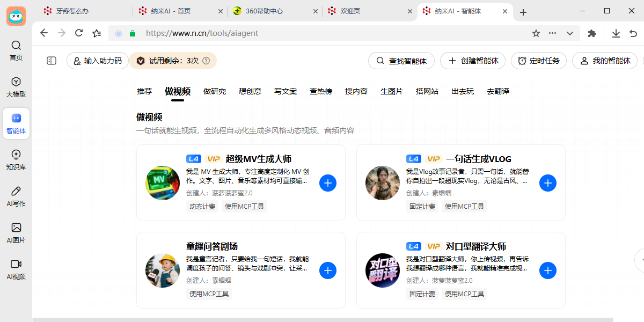
Task: Add the 超级MV生成大师 agent via plus button
Action: pos(328,182)
